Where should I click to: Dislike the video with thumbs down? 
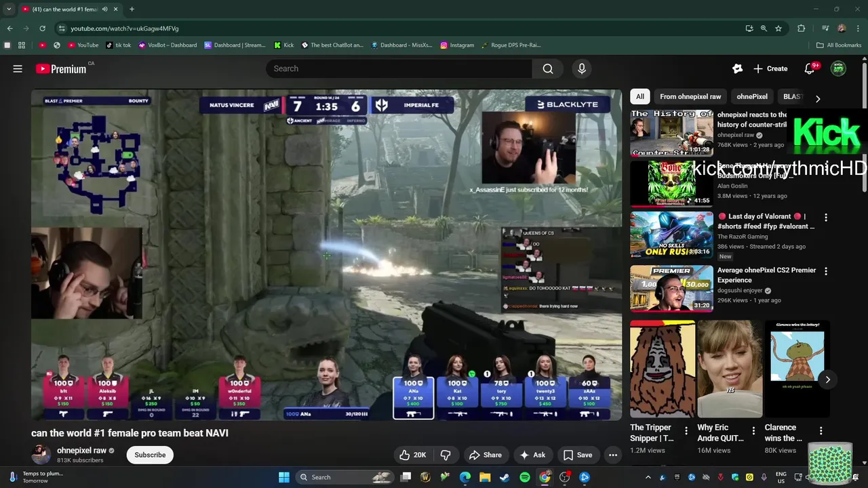click(x=446, y=455)
